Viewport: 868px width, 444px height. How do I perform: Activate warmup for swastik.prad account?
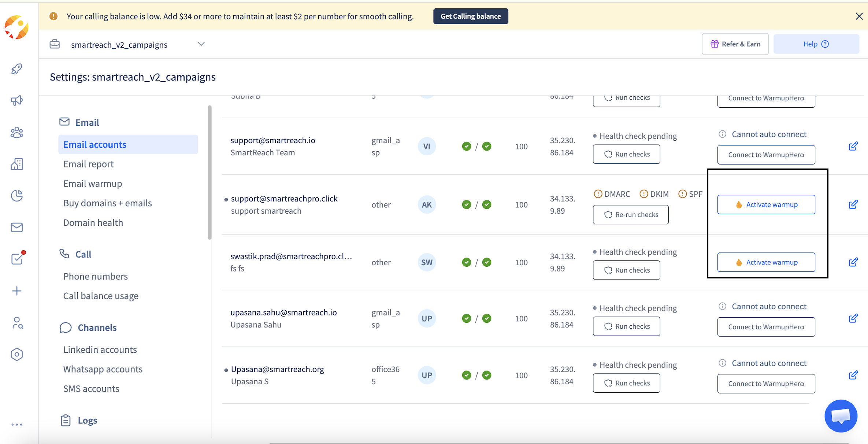coord(766,262)
